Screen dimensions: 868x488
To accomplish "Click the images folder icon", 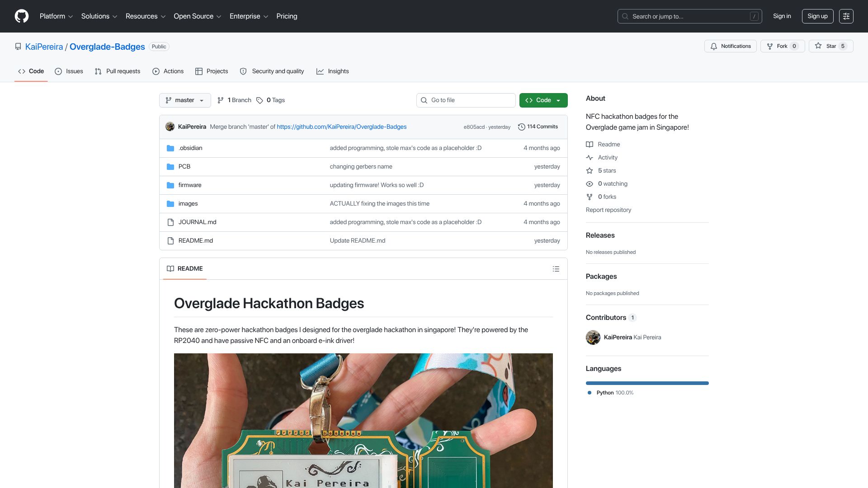I will point(170,204).
